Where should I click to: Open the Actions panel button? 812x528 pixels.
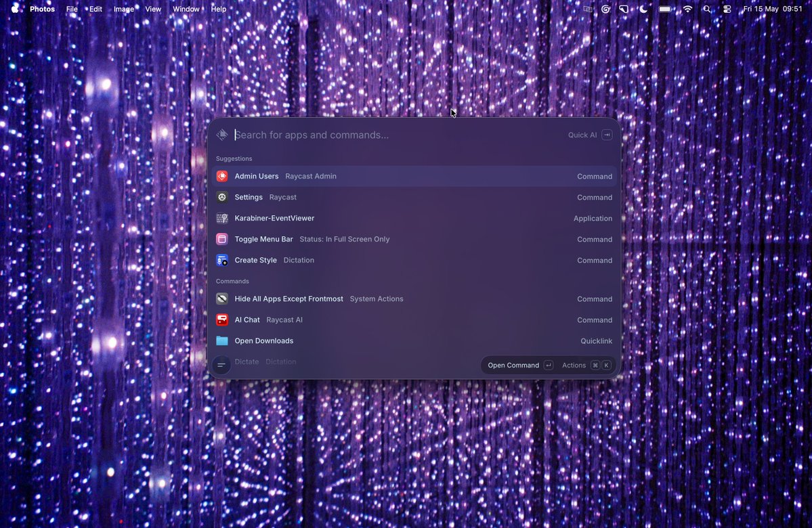tap(586, 366)
